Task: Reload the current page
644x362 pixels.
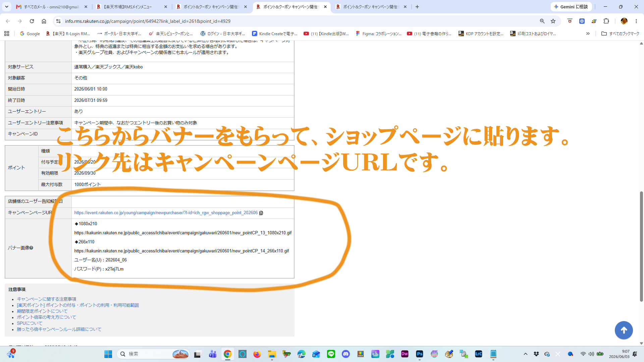Action: click(x=32, y=21)
